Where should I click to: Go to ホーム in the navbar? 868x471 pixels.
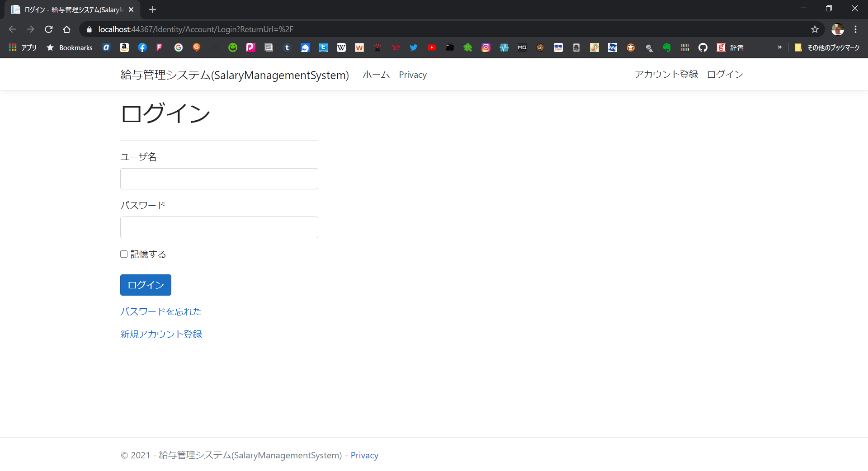coord(376,75)
